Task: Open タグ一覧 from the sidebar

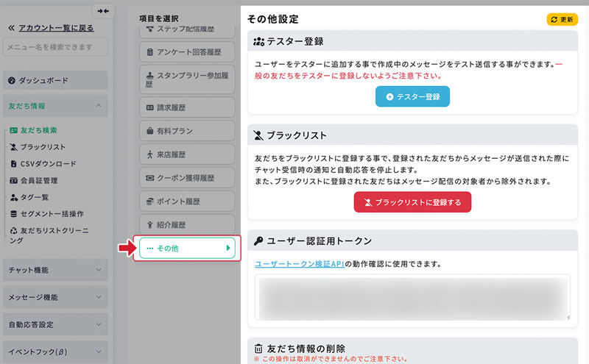Action: [x=34, y=197]
